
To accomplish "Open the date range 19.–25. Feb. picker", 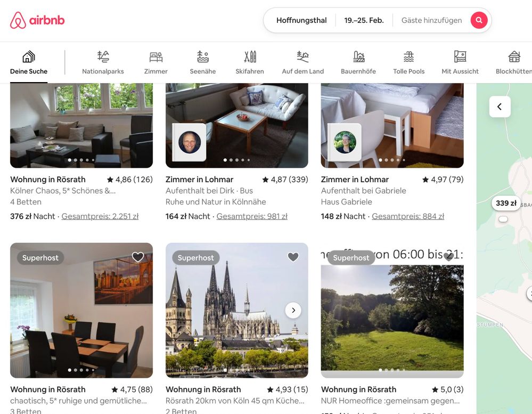I will 364,20.
